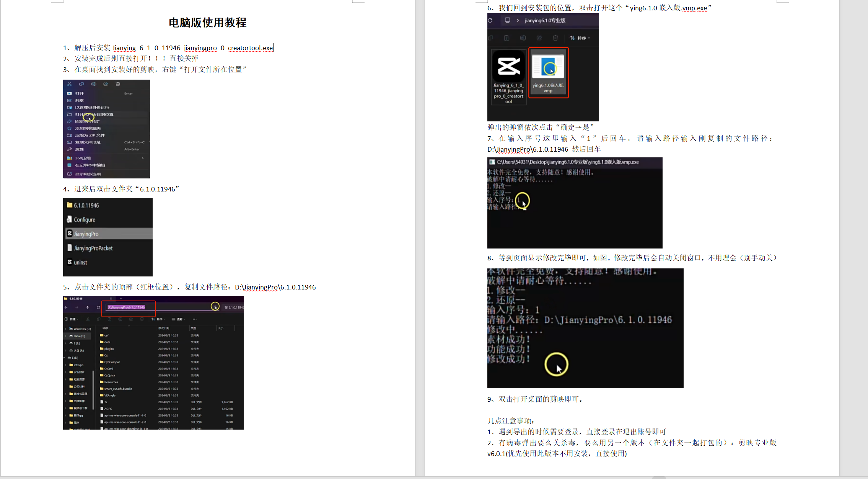Click the 'ying6.1.0嵌入版.vmp' file thumbnail
Screen dimensions: 868x479
[548, 66]
